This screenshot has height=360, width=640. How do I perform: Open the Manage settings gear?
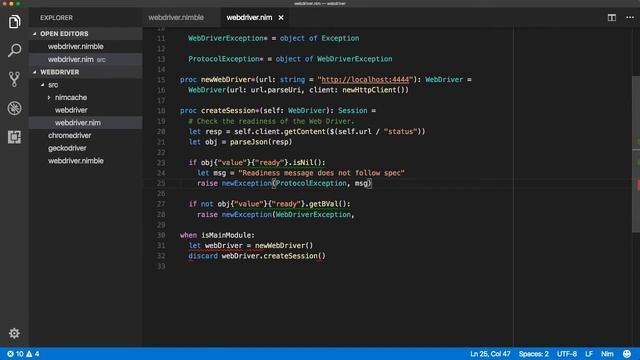[14, 333]
